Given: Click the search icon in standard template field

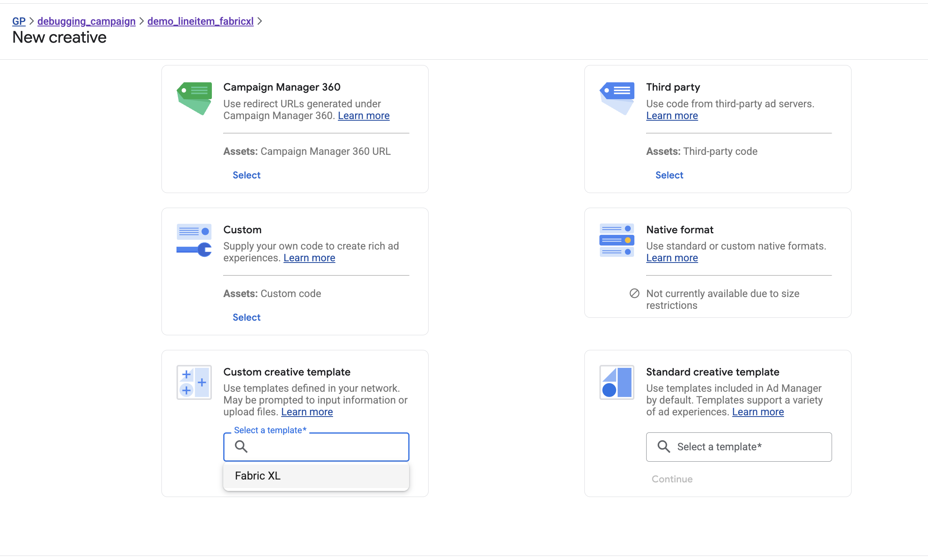Looking at the screenshot, I should [664, 447].
